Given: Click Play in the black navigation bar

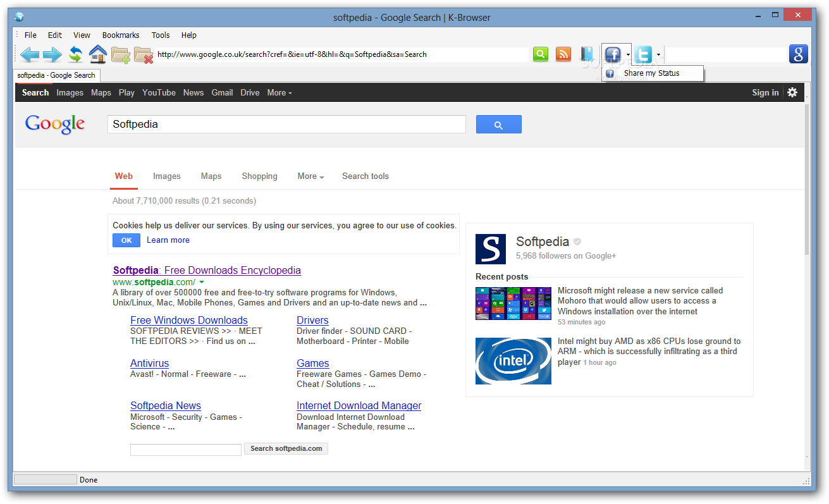Looking at the screenshot, I should click(x=126, y=92).
